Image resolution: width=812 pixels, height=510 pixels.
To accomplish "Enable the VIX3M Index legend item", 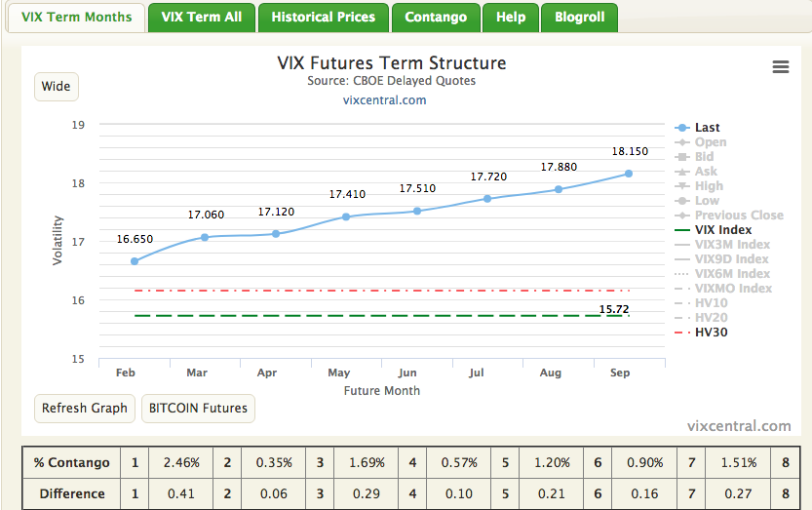I will pos(732,245).
